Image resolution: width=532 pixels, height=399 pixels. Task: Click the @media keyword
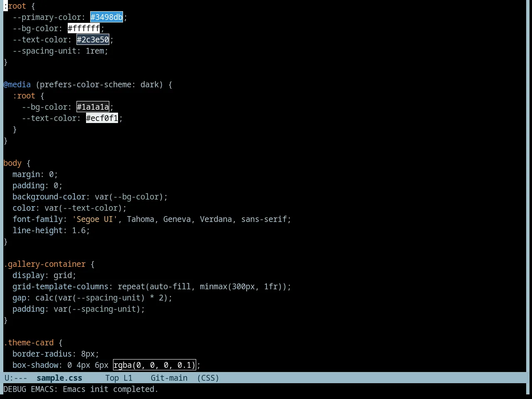click(x=17, y=84)
